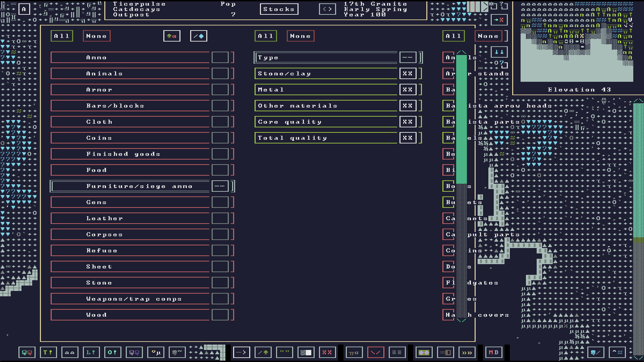Select the tree-chopping designation icon
Screen dimensions: 644x362
(x=263, y=352)
